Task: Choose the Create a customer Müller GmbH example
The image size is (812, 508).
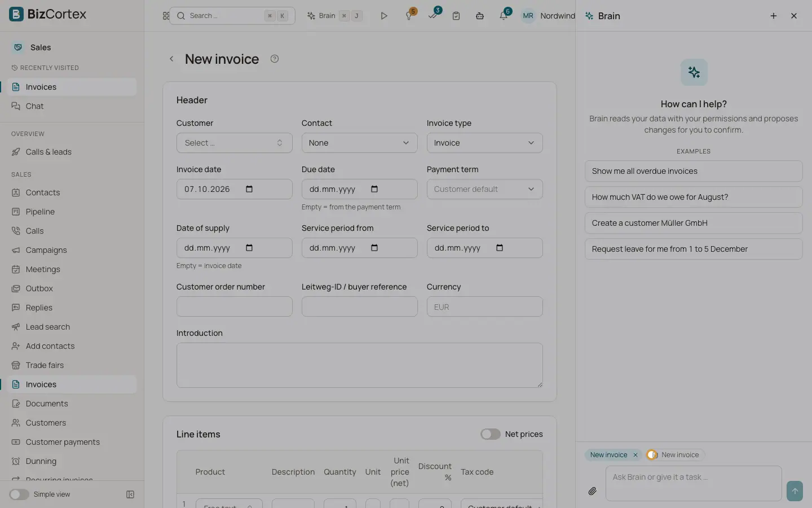Action: 694,223
